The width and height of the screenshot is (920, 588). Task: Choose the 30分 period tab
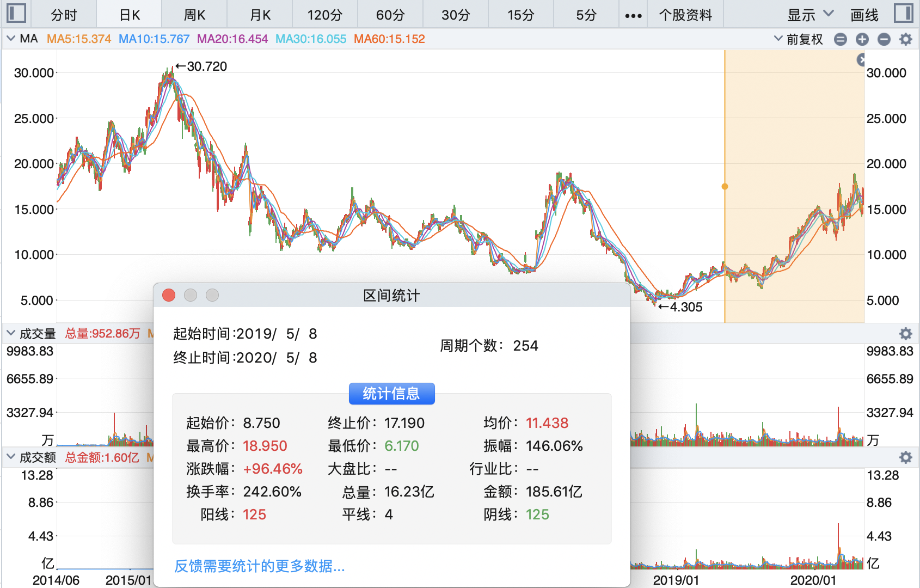click(456, 15)
